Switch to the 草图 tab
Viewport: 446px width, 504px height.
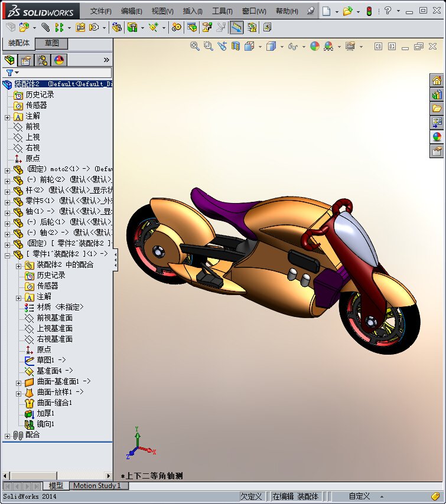coord(51,43)
